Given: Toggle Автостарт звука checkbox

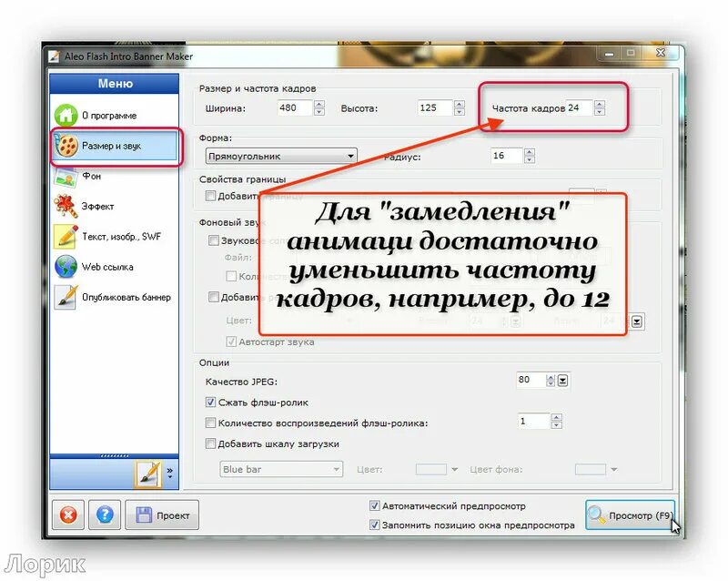Looking at the screenshot, I should click(231, 341).
